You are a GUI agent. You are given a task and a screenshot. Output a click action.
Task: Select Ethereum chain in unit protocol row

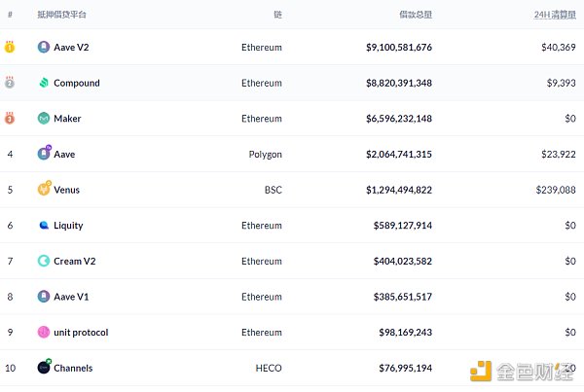click(262, 333)
